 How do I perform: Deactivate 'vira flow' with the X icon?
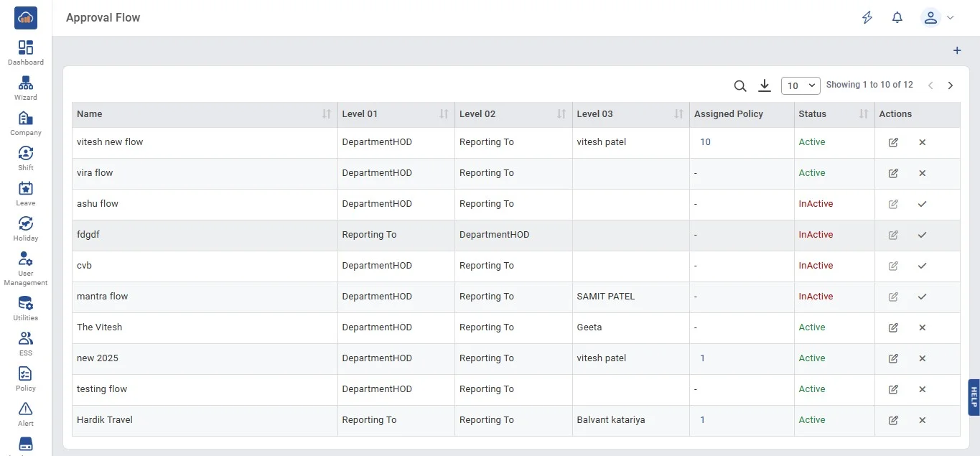click(x=923, y=173)
